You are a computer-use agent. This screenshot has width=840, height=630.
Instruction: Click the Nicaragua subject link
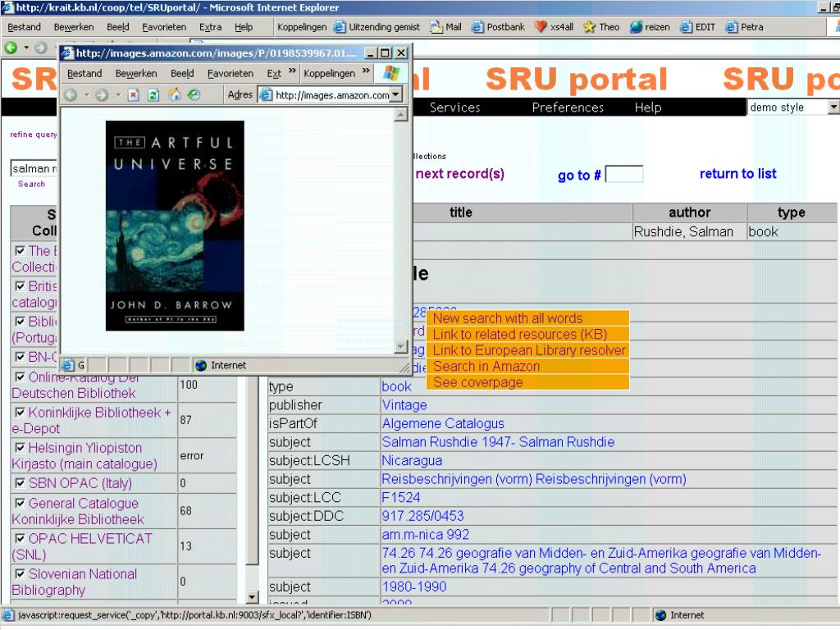point(412,461)
